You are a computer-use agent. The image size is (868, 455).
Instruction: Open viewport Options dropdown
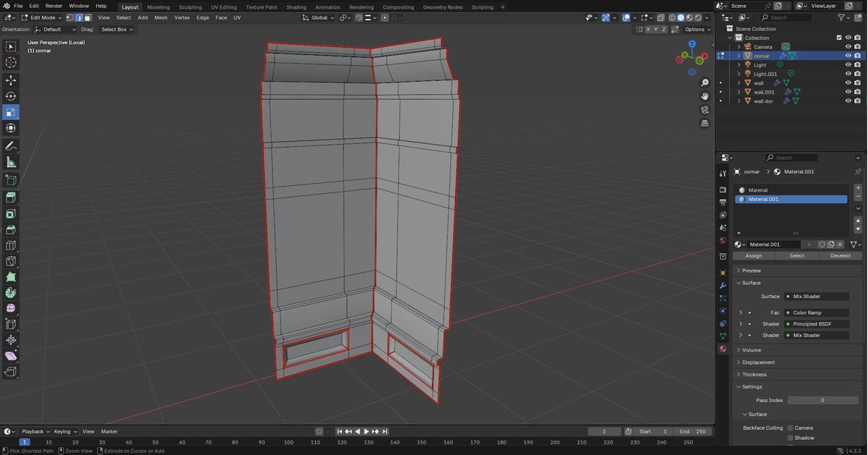[697, 30]
